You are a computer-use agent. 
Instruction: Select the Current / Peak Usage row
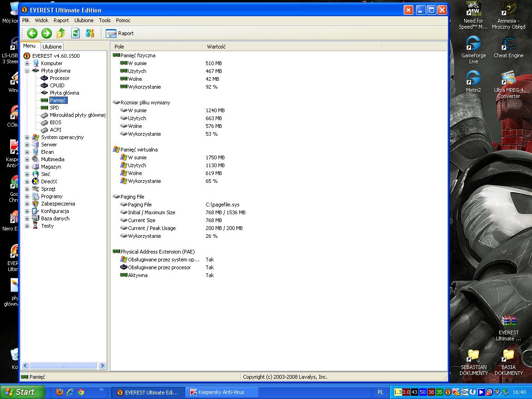(151, 228)
